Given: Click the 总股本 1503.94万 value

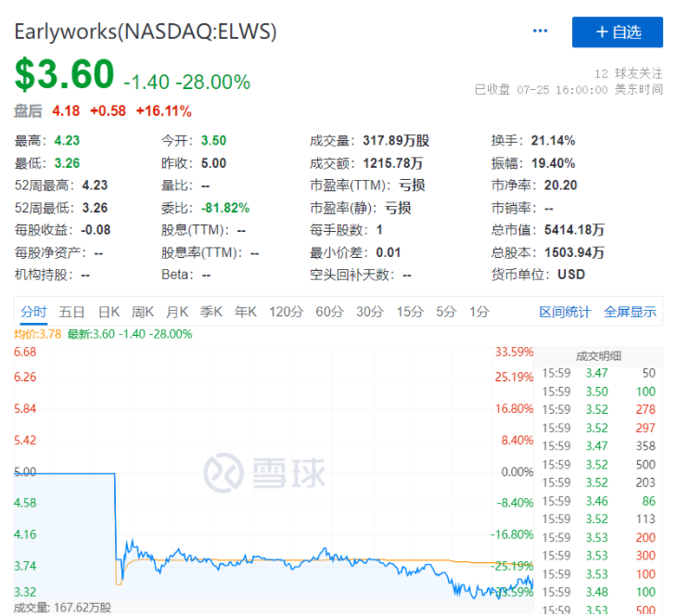Looking at the screenshot, I should pyautogui.click(x=574, y=252).
